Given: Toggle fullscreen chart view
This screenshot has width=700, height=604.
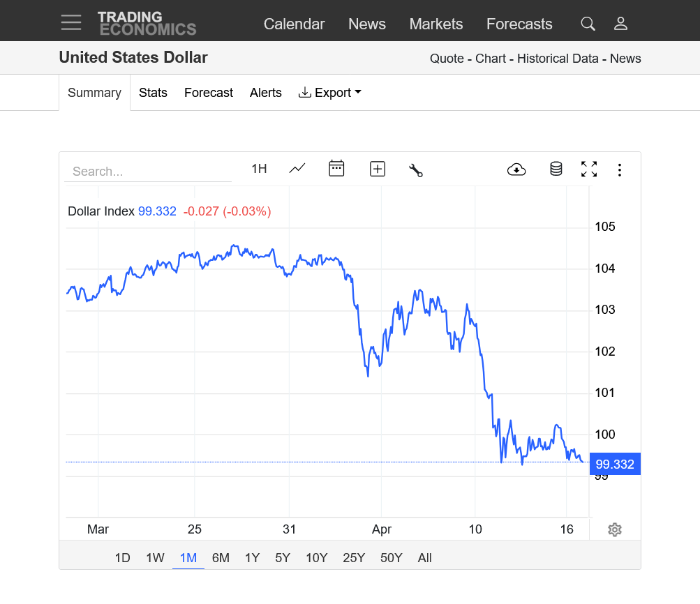Looking at the screenshot, I should coord(589,169).
